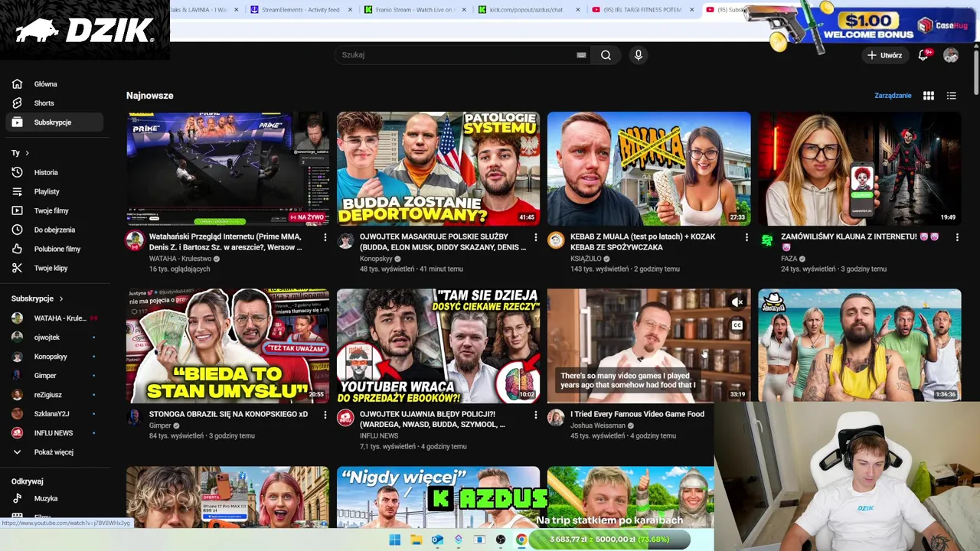Open options menu for OJWOJTEK MASAKRUJE video

[x=536, y=237]
